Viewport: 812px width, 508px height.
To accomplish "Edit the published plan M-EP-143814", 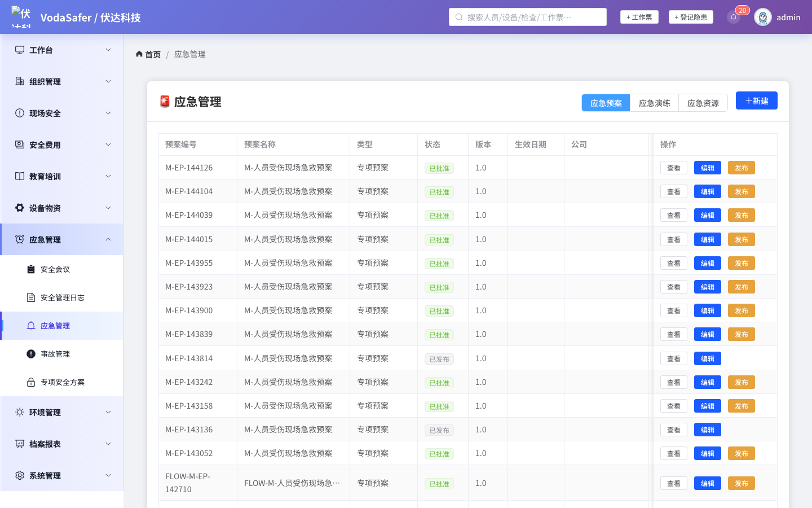I will tap(708, 358).
